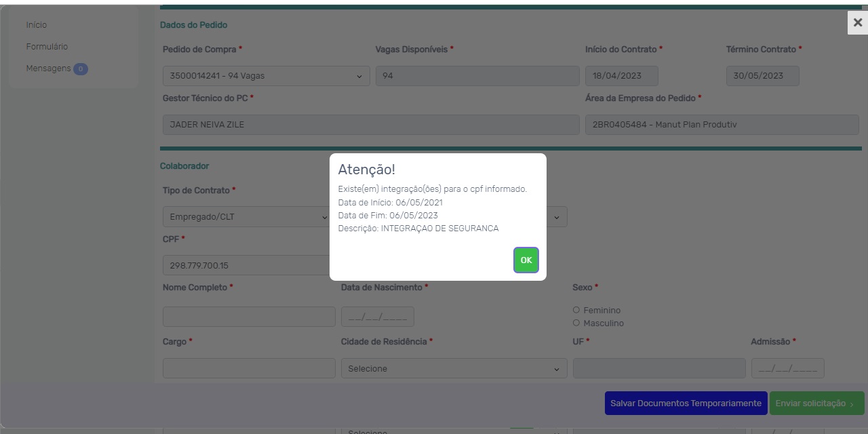Click the Término Contrato date field
Viewport: 868px width, 434px height.
click(762, 76)
